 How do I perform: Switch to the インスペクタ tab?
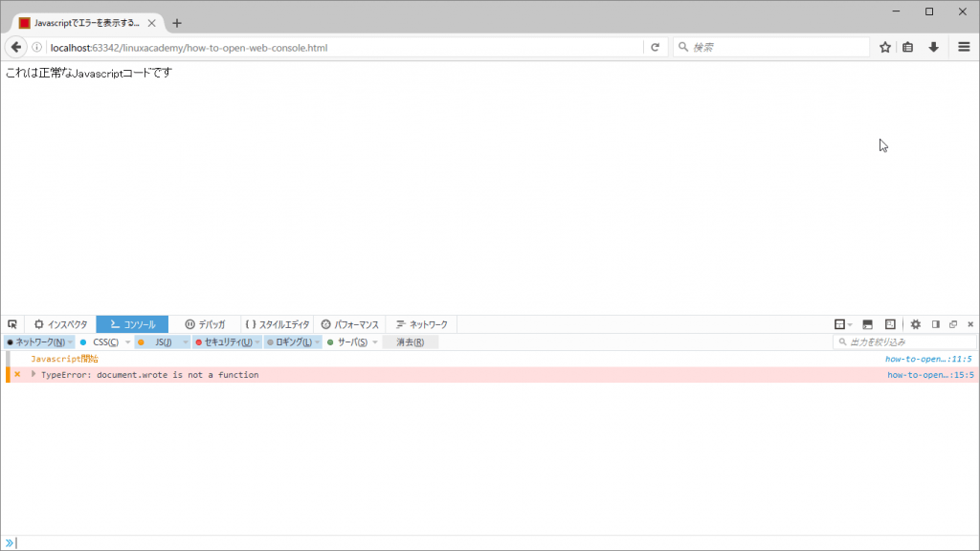[x=60, y=323]
